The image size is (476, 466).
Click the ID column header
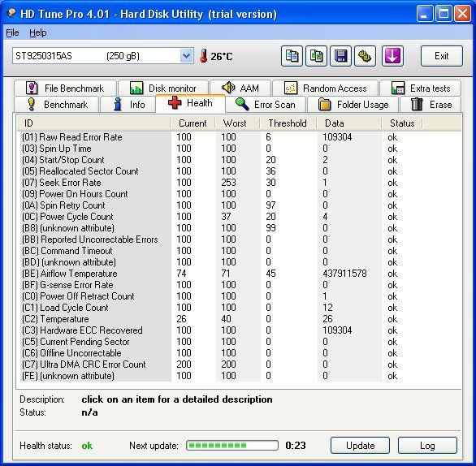click(x=93, y=123)
